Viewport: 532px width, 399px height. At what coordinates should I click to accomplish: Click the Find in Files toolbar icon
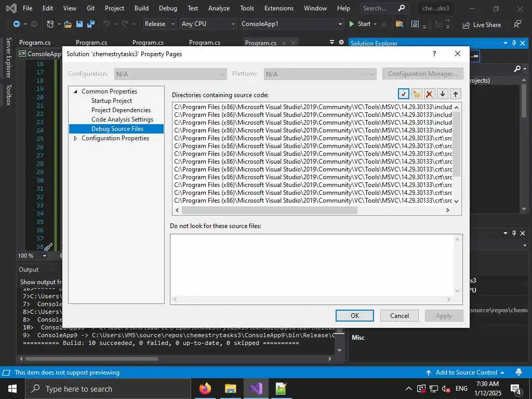400,24
